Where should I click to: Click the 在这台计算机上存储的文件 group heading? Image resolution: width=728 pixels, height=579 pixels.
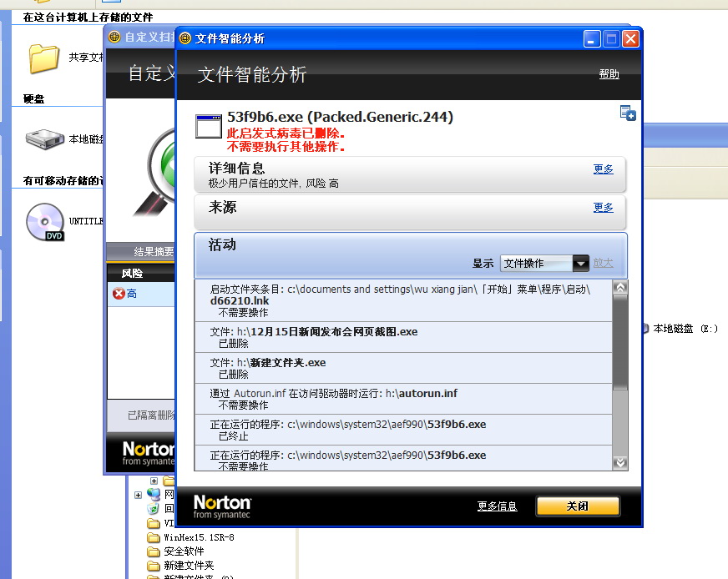[x=88, y=18]
